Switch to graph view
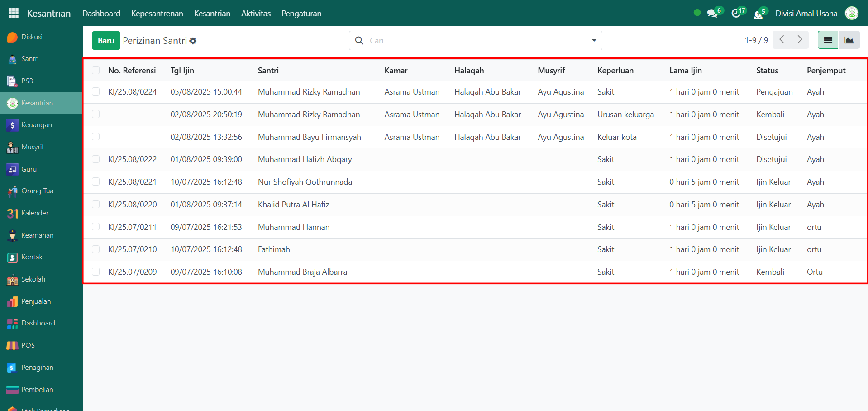868x411 pixels. point(849,40)
